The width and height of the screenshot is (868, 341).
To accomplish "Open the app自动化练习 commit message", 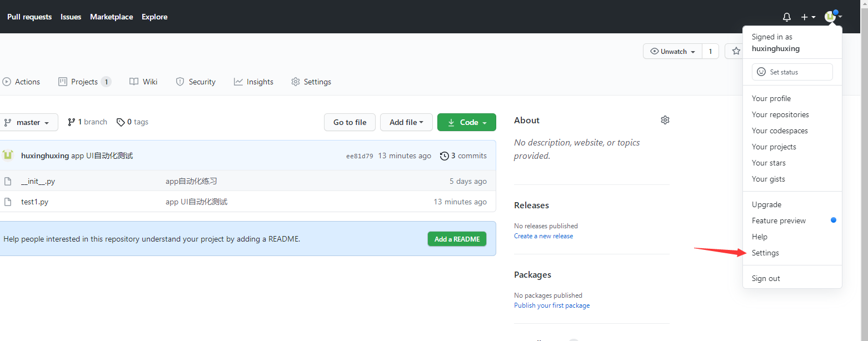I will click(x=191, y=181).
